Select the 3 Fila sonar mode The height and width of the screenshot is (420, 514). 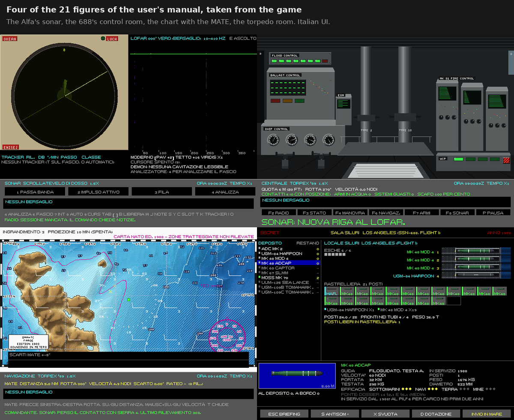[x=161, y=192]
